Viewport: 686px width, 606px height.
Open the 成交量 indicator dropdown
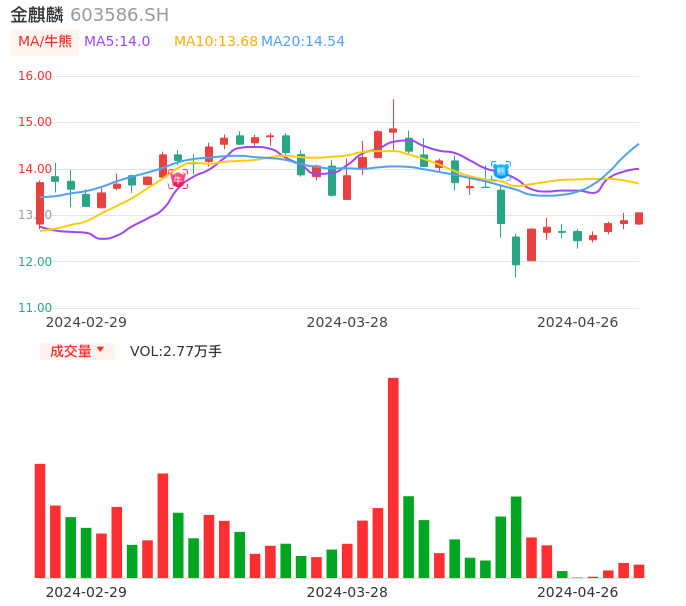77,351
